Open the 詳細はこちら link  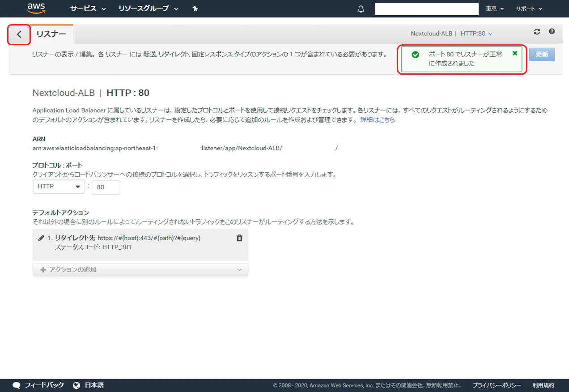[378, 120]
